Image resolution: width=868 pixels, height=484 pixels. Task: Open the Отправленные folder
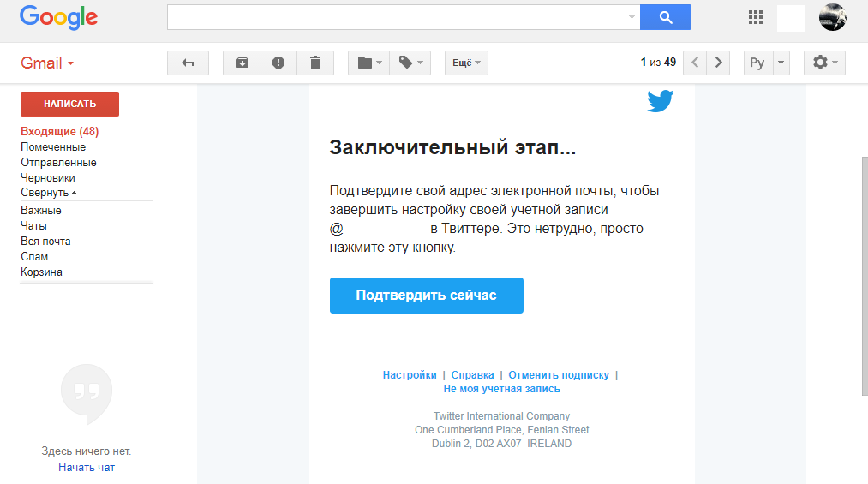(58, 163)
